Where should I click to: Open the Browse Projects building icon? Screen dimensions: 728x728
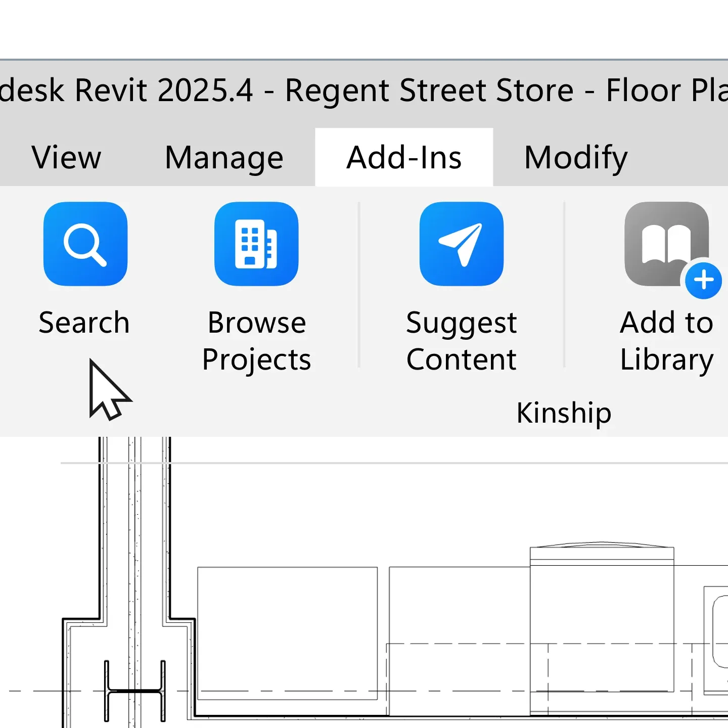click(256, 244)
